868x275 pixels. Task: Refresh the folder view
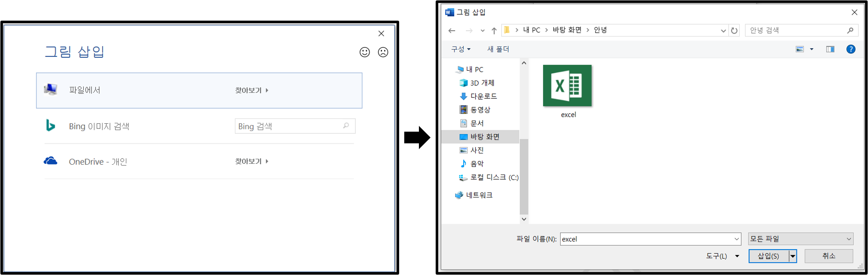[734, 31]
